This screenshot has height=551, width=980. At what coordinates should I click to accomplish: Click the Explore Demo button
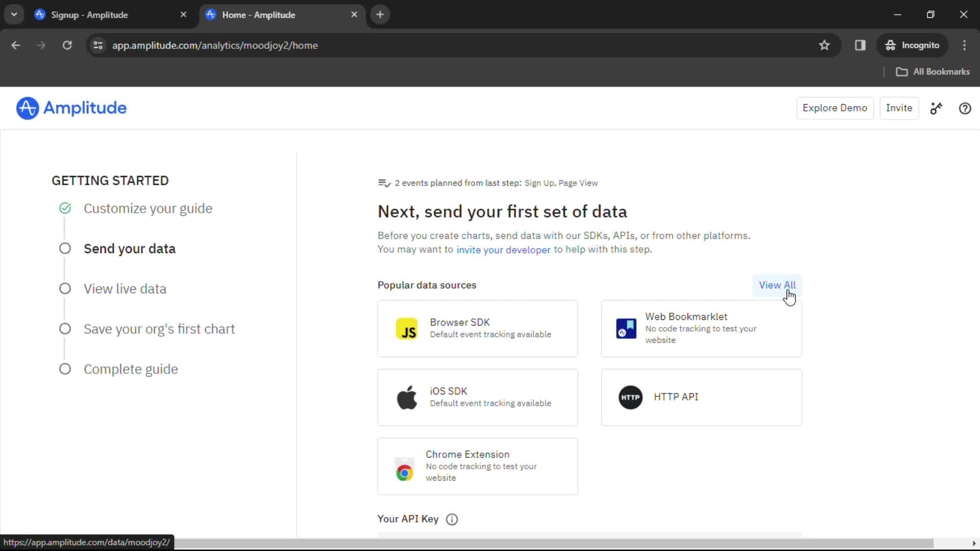(x=835, y=108)
